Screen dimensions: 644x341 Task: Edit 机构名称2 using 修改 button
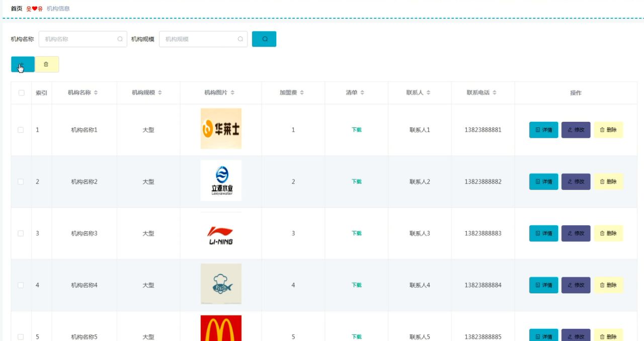pyautogui.click(x=576, y=182)
